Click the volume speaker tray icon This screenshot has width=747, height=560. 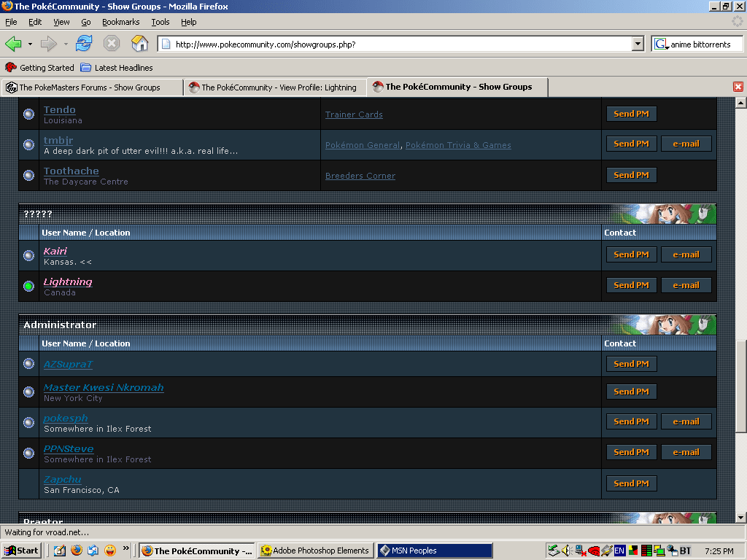click(x=566, y=551)
